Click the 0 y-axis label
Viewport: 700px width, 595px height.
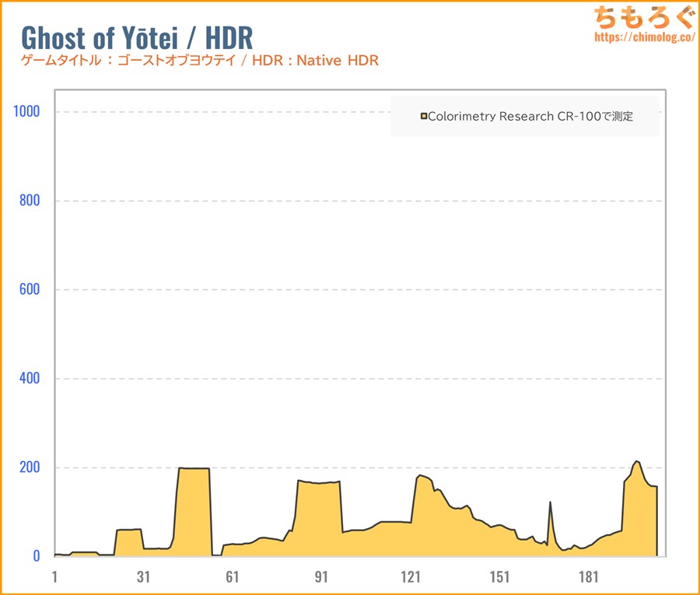[x=36, y=556]
